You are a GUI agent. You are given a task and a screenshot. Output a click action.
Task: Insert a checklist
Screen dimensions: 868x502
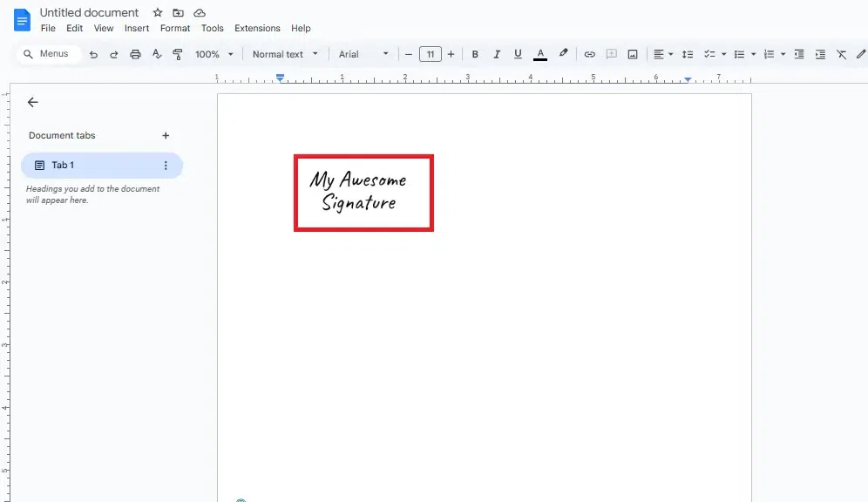(709, 54)
